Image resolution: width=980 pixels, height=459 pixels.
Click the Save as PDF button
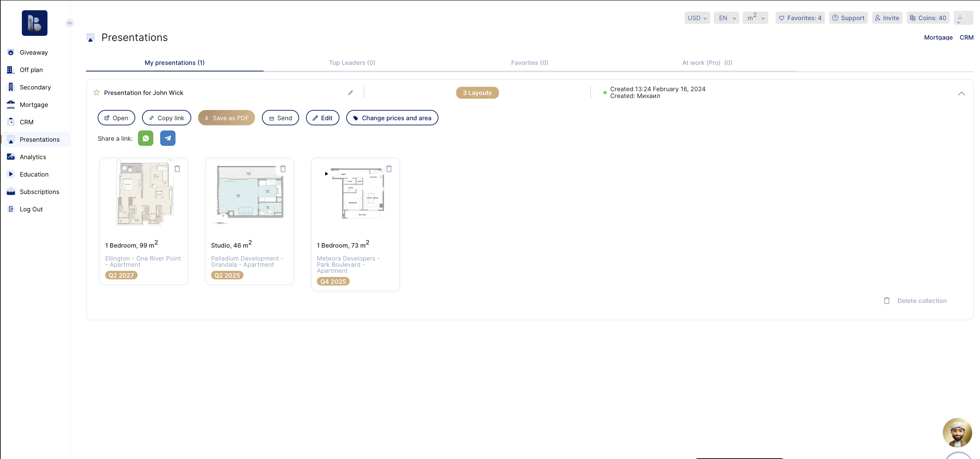tap(226, 118)
